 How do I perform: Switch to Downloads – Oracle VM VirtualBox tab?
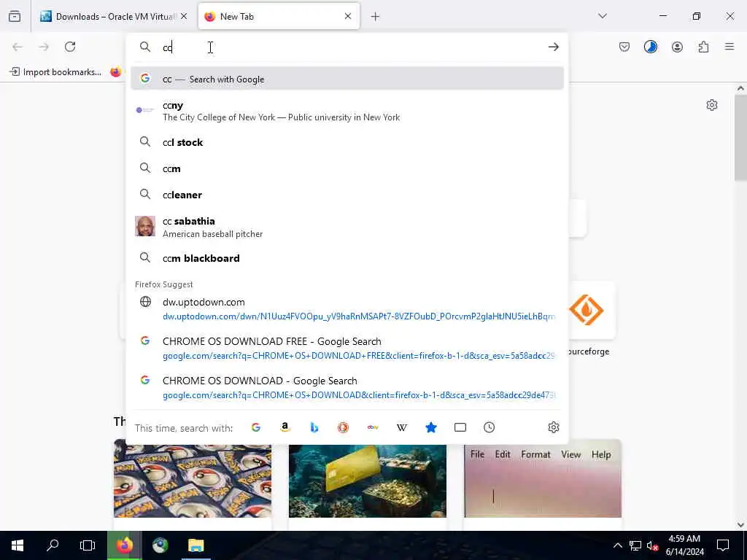(113, 16)
